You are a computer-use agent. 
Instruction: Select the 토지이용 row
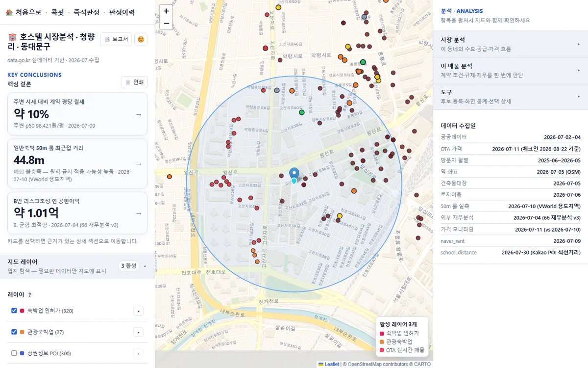tap(511, 195)
